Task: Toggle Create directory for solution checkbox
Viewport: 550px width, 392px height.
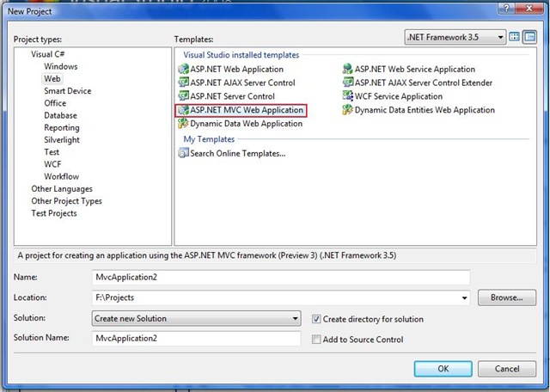Action: (316, 319)
